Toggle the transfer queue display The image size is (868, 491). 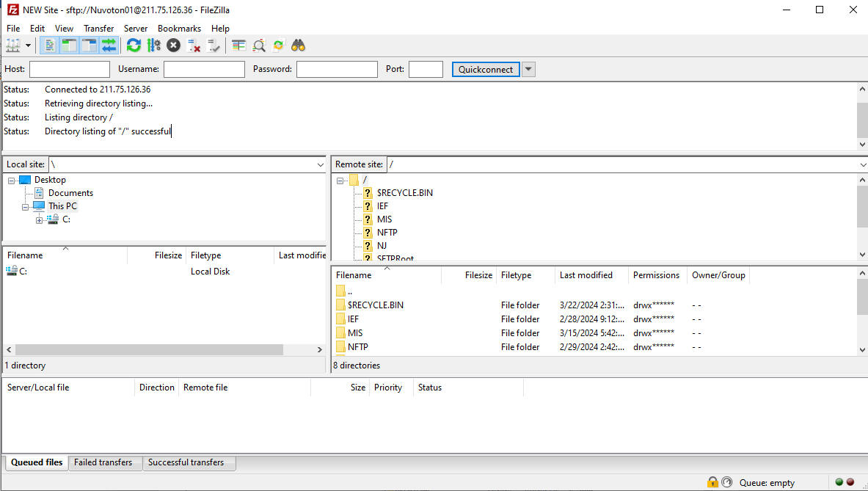point(109,46)
